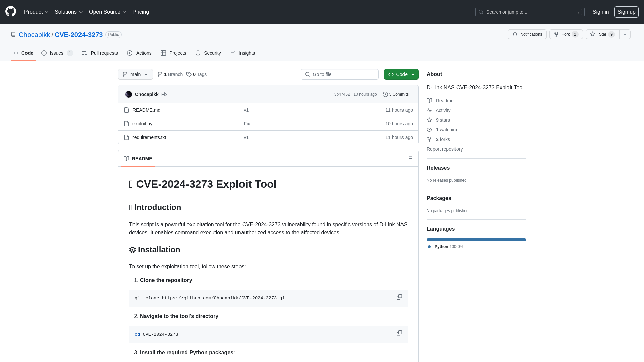Image resolution: width=644 pixels, height=362 pixels.
Task: Click Pull requests tab
Action: [100, 53]
